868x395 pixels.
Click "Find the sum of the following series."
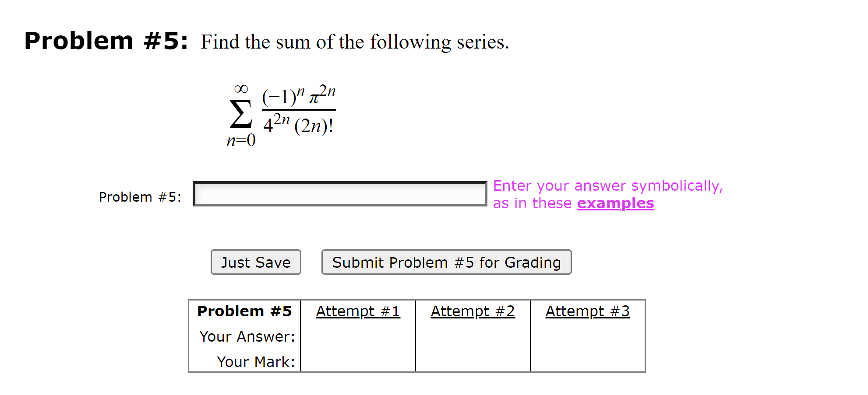(x=355, y=42)
